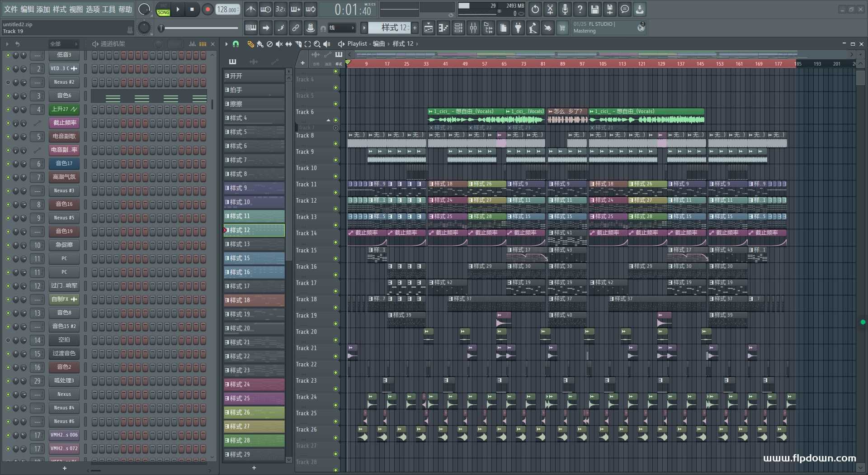Open the help question mark icon
Viewport: 868px width, 475px height.
(580, 9)
